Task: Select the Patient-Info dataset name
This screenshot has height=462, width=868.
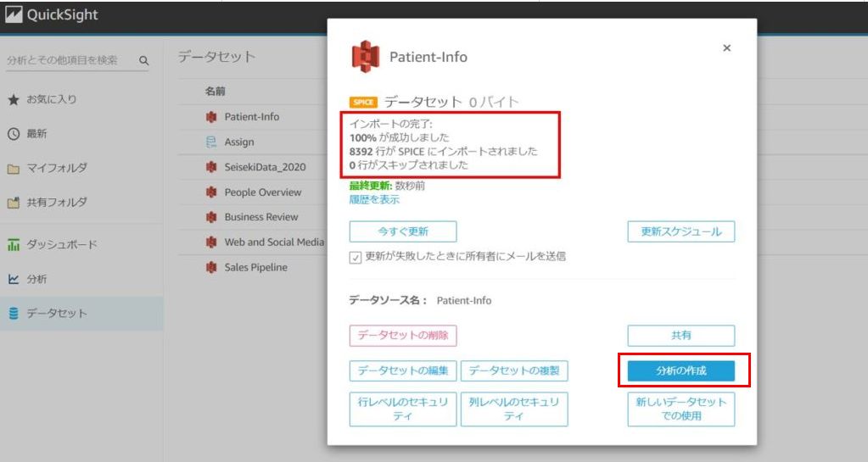Action: click(252, 117)
